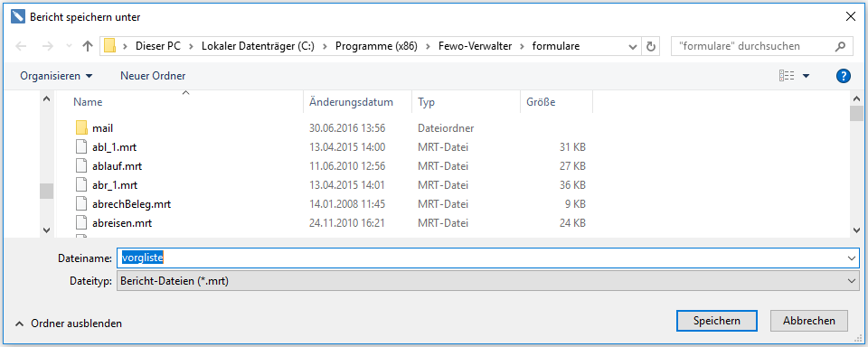Click the ablauf.mrt file icon
The image size is (868, 347).
(x=81, y=166)
